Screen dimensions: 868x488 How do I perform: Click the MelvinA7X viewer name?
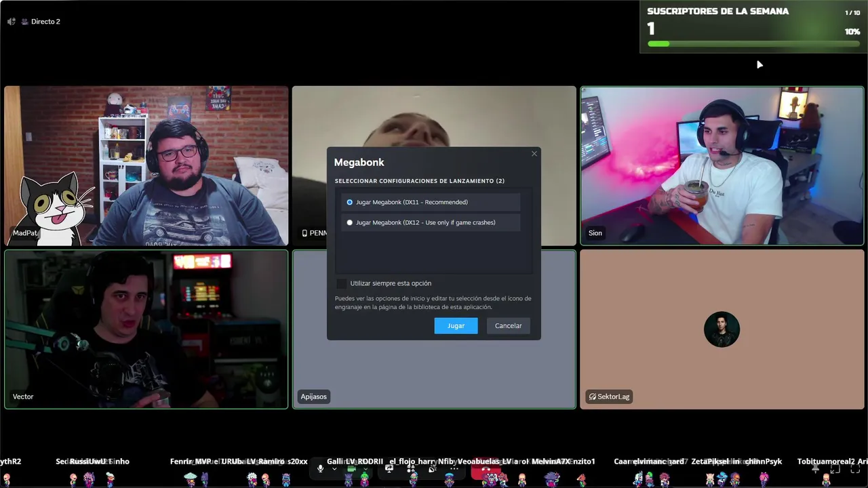[x=551, y=462]
